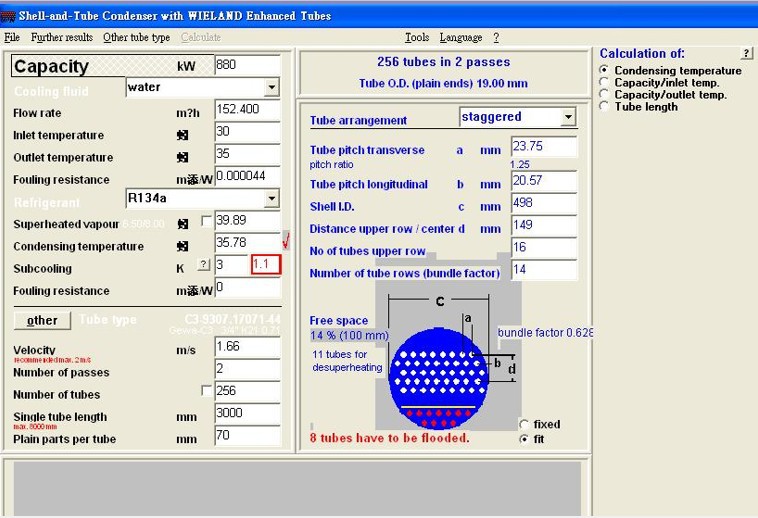Expand the Tube arrangement staggered dropdown
The width and height of the screenshot is (758, 518).
point(568,117)
